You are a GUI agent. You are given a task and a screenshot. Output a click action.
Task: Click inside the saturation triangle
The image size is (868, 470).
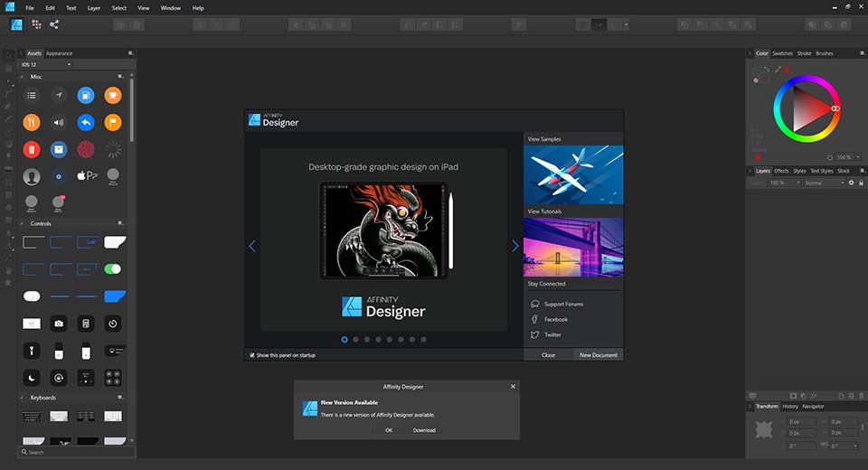[807, 109]
